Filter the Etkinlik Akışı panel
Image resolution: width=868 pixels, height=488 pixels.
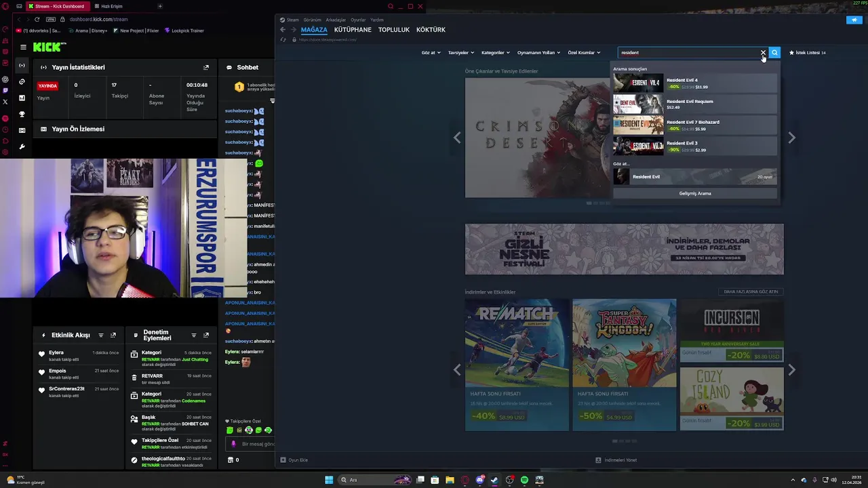tap(101, 335)
